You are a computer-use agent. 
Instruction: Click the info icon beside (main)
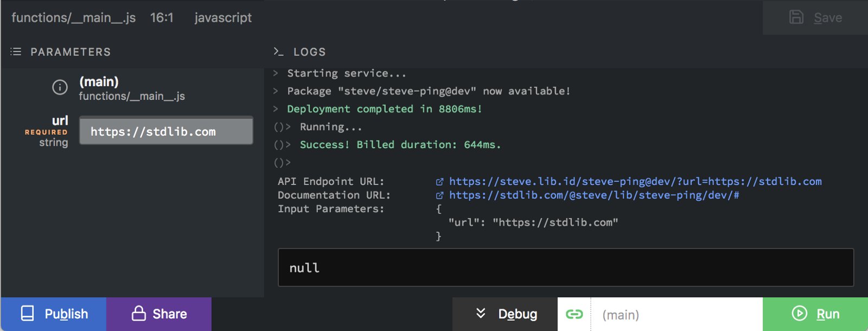point(60,87)
